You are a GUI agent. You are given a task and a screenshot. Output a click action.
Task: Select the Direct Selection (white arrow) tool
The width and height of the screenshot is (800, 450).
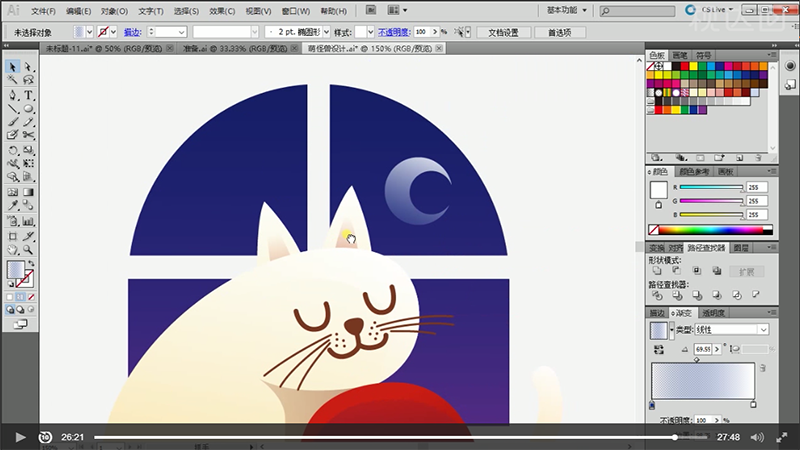point(28,67)
